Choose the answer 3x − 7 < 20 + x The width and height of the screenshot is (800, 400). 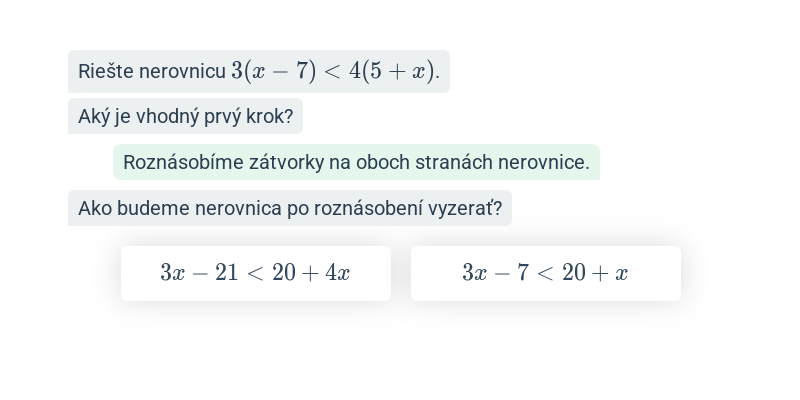pyautogui.click(x=545, y=273)
